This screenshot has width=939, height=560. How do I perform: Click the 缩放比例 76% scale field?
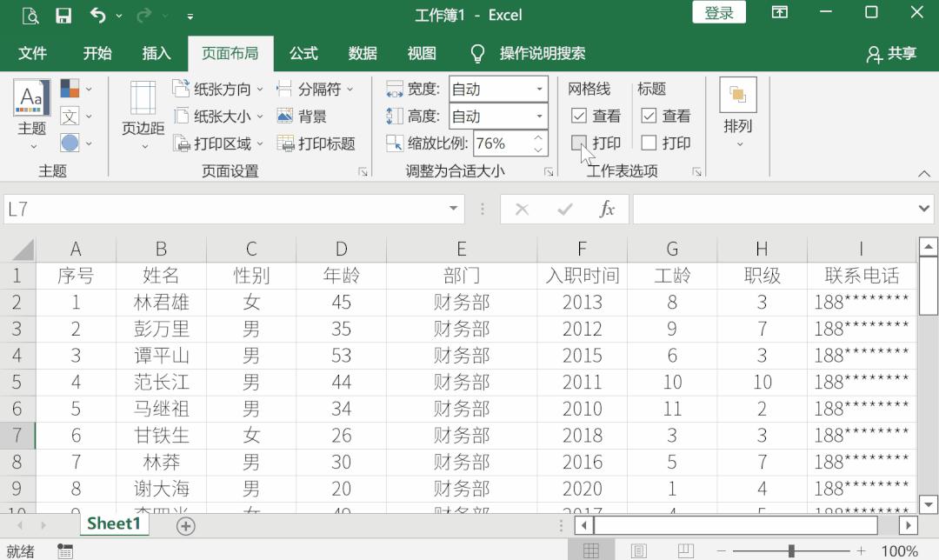tap(502, 143)
